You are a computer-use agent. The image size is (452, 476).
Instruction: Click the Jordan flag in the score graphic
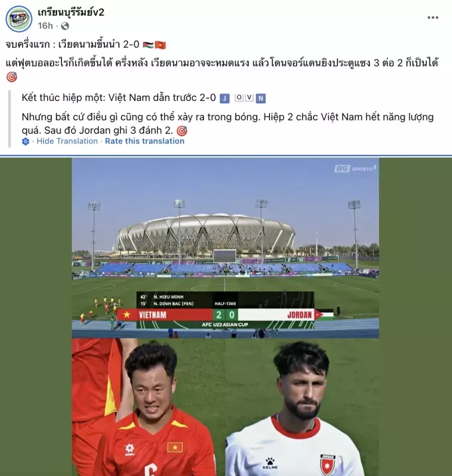tap(324, 315)
